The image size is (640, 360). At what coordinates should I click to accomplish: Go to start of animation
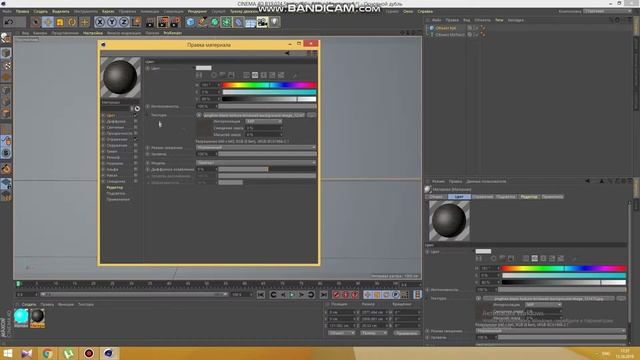tap(261, 294)
